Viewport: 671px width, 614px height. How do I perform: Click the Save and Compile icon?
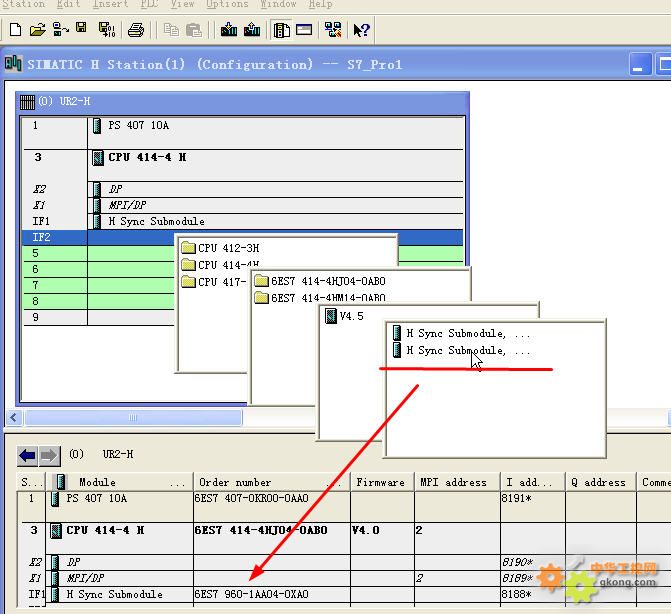(x=107, y=30)
